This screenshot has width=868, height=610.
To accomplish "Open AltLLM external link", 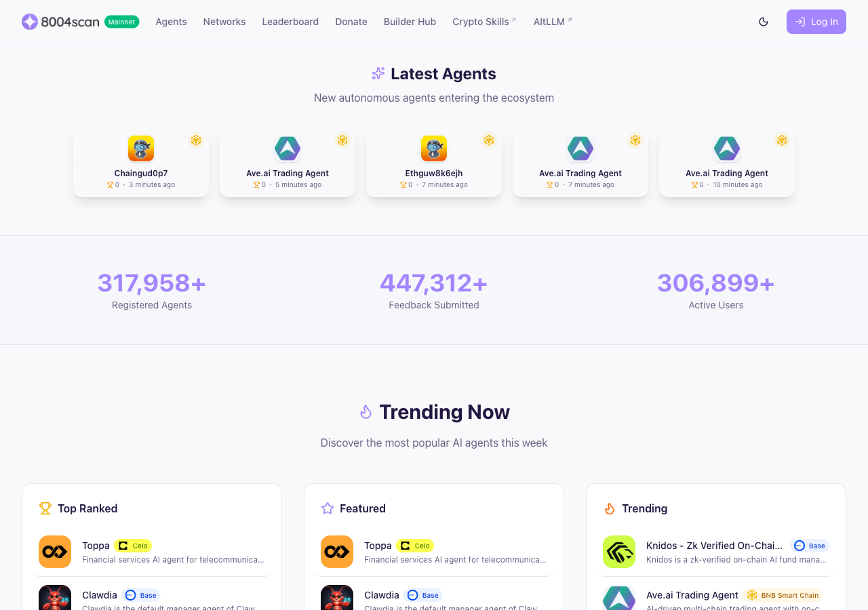I will tap(553, 22).
